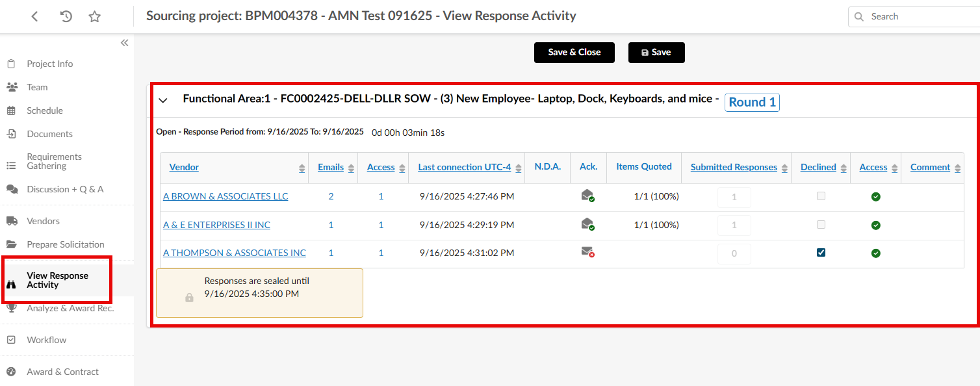The width and height of the screenshot is (980, 386).
Task: Open Vendors section in sidebar
Action: click(x=43, y=221)
